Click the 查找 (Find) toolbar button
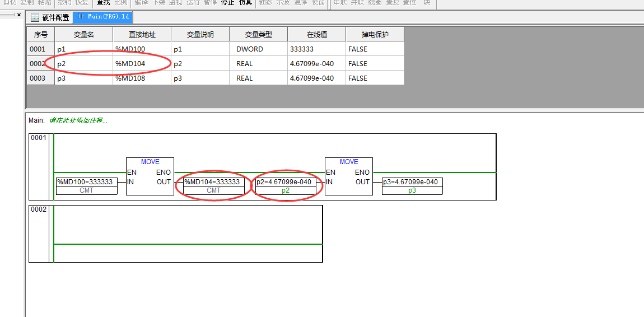The image size is (644, 317). click(103, 3)
